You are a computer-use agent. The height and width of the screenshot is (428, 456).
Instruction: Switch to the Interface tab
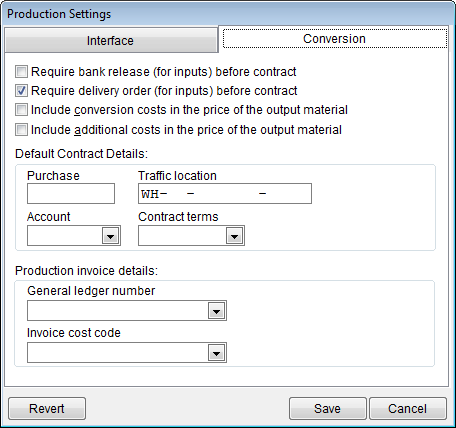click(x=111, y=40)
